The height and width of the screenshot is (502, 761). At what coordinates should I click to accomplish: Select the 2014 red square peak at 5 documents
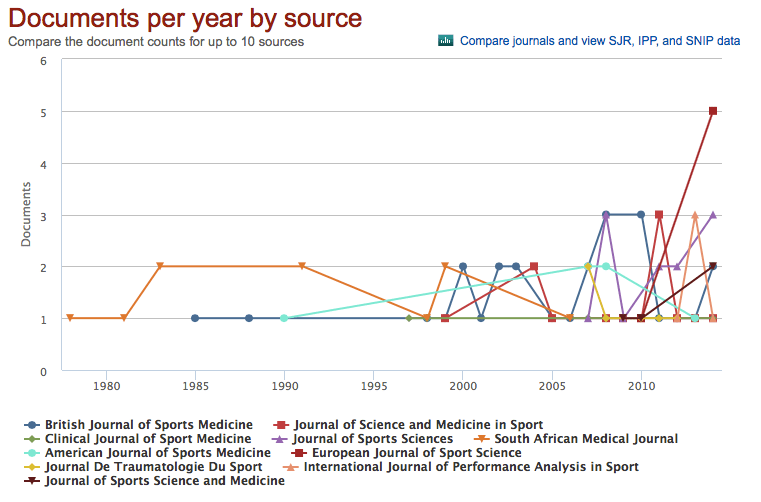713,111
